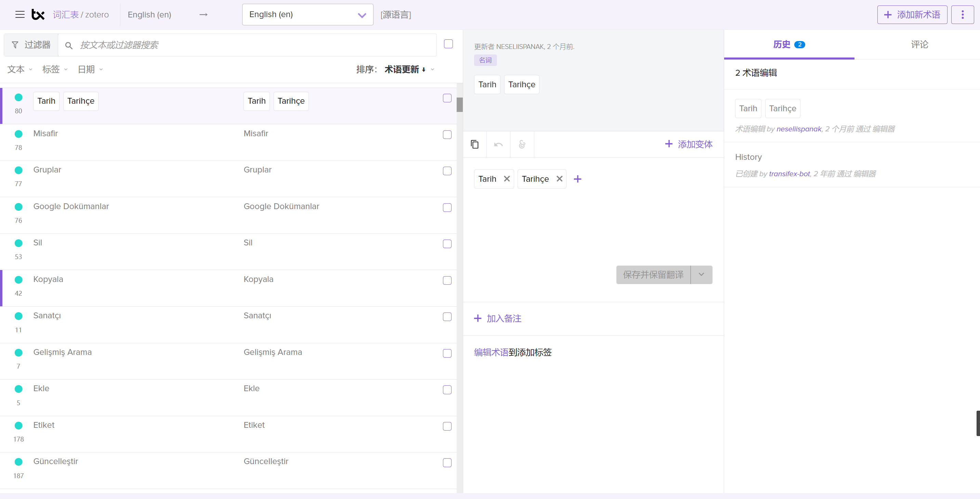Screen dimensions: 980x499
Task: Click plus icon after Tarihçe tag
Action: point(577,179)
